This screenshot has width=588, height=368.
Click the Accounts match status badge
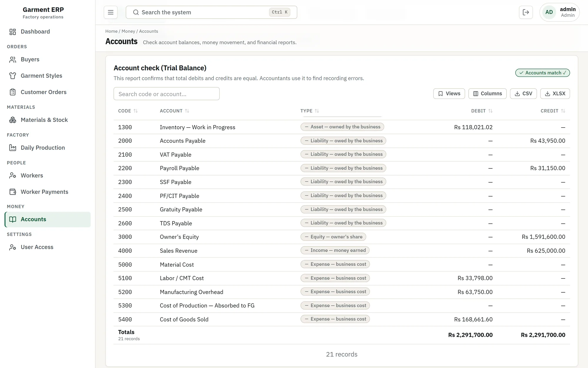(542, 73)
